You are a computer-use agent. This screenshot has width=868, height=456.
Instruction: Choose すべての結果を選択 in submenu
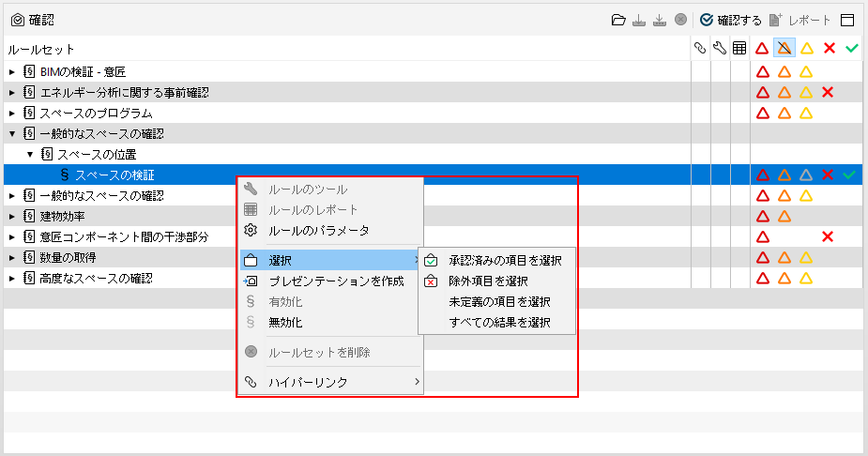pos(497,322)
